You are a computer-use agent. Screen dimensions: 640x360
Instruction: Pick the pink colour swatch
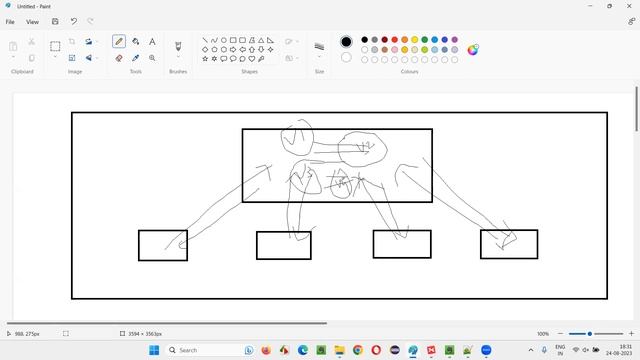click(x=394, y=50)
